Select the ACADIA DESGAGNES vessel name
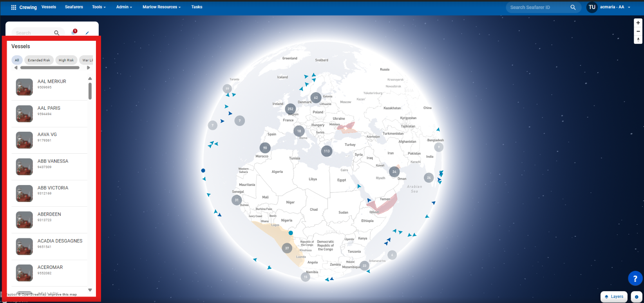 [x=60, y=241]
